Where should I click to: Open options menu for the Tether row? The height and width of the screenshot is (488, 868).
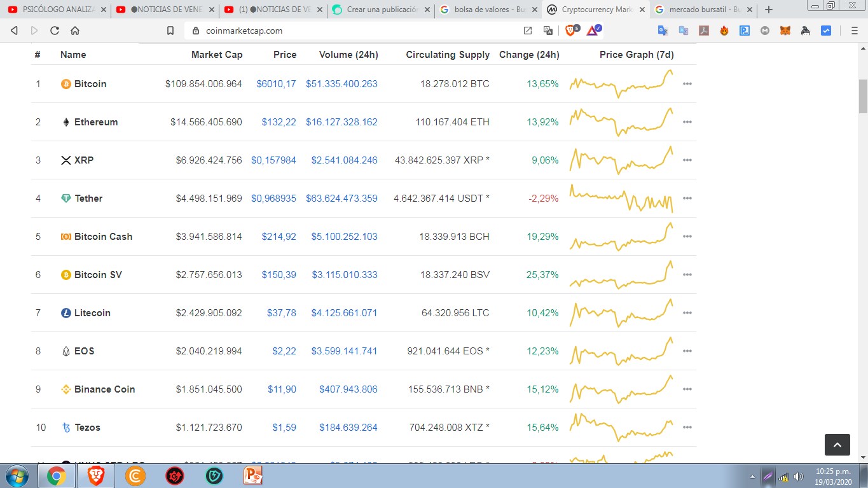coord(687,199)
